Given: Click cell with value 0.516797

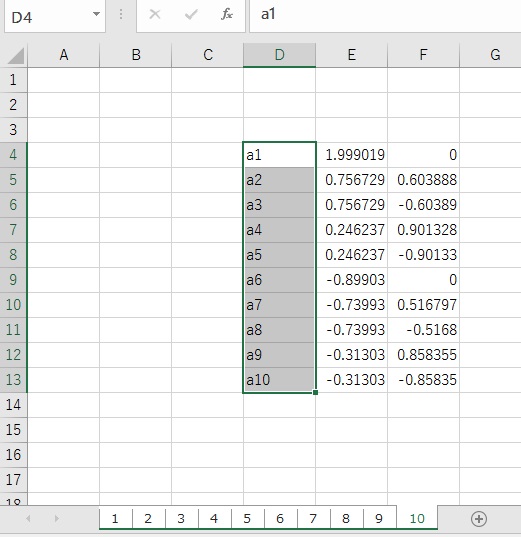Looking at the screenshot, I should tap(423, 305).
